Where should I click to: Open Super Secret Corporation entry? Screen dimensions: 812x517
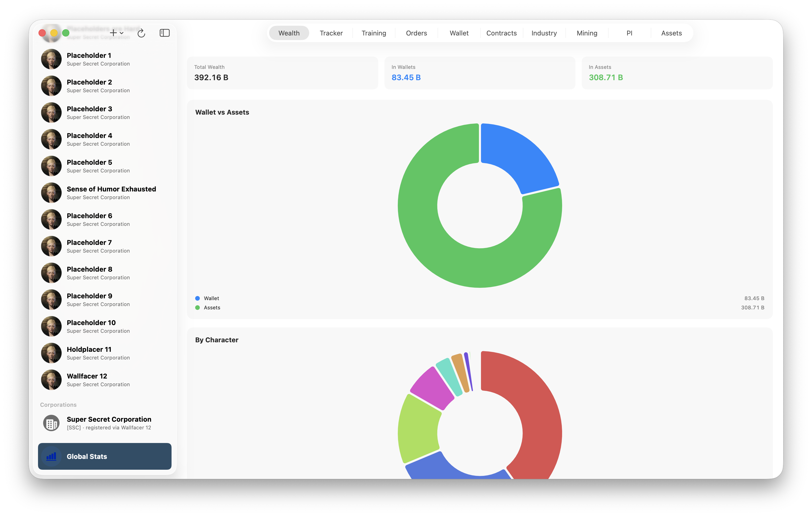pos(105,423)
